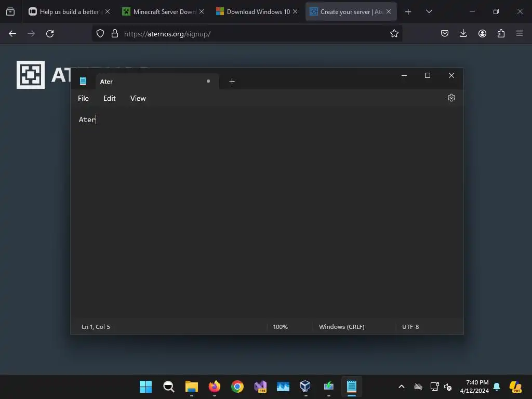Open the notification bell in the taskbar
This screenshot has height=399, width=532.
[x=497, y=387]
